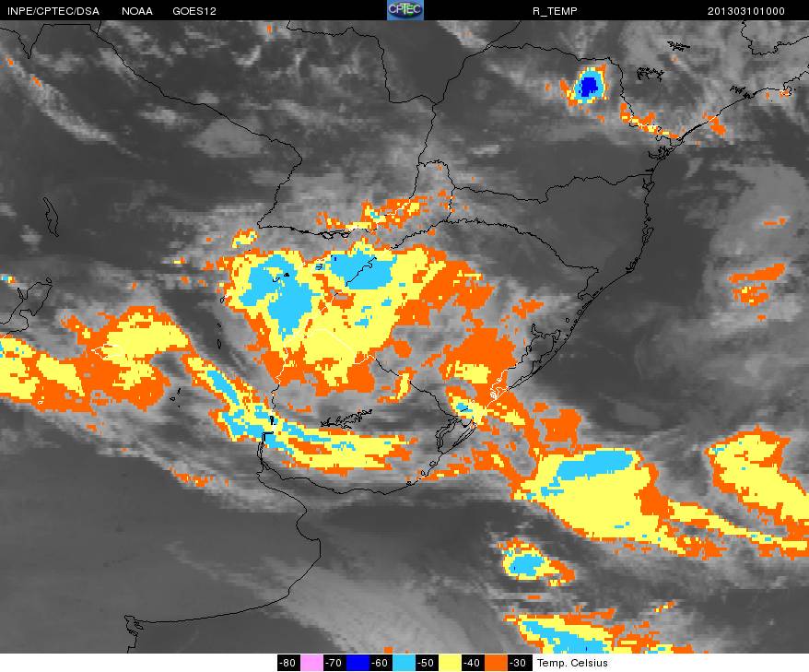Image resolution: width=809 pixels, height=672 pixels.
Task: Click the pink -80 to -70 legend swatch
Action: (x=311, y=663)
